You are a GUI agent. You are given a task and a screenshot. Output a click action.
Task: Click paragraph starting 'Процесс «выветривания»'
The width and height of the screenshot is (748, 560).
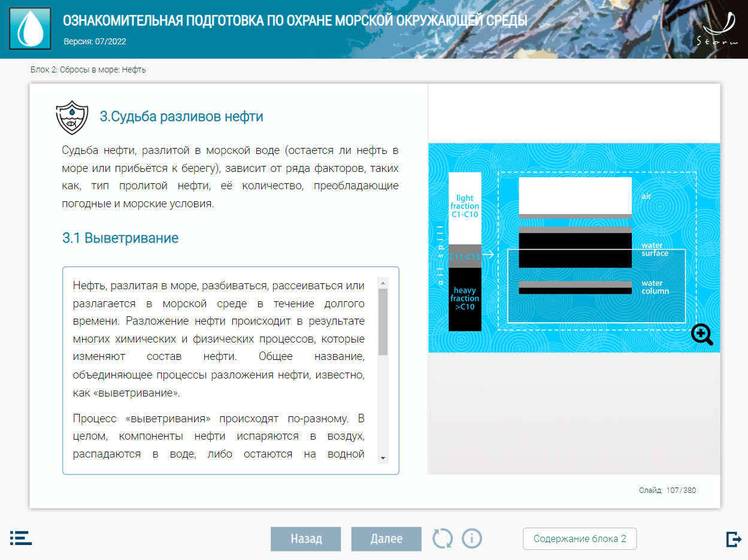[x=219, y=435]
